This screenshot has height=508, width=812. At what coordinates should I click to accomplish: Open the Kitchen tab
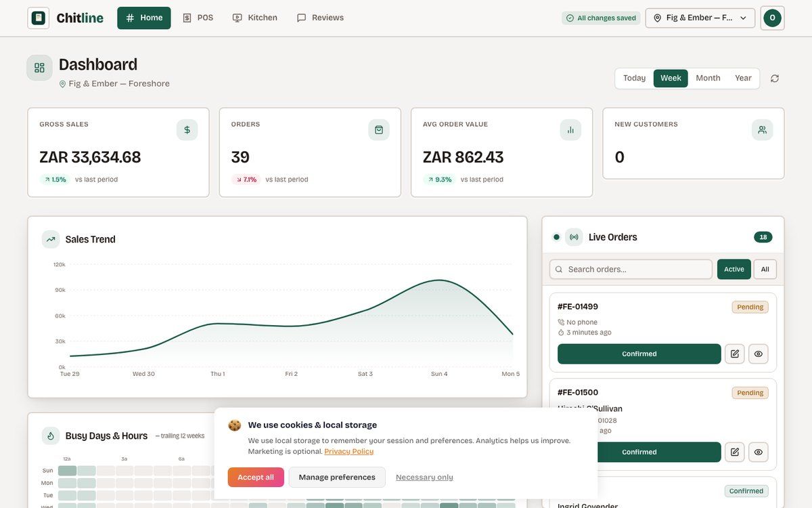point(255,18)
